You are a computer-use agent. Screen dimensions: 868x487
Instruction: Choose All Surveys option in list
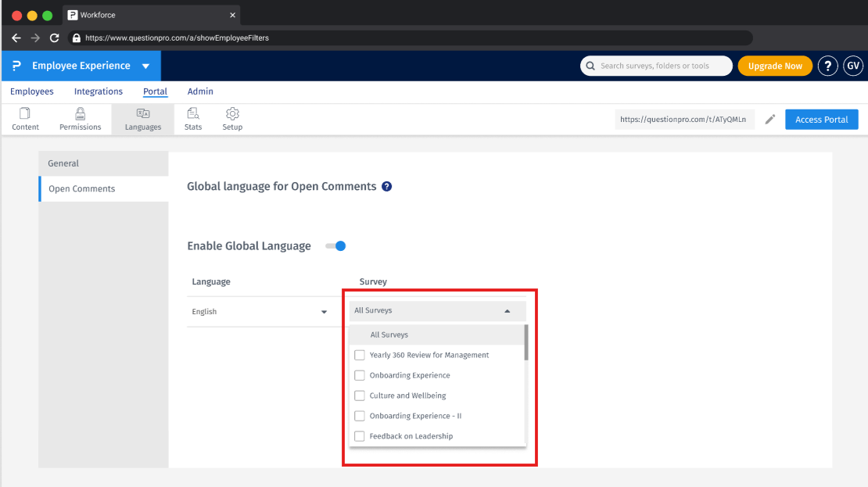tap(436, 335)
